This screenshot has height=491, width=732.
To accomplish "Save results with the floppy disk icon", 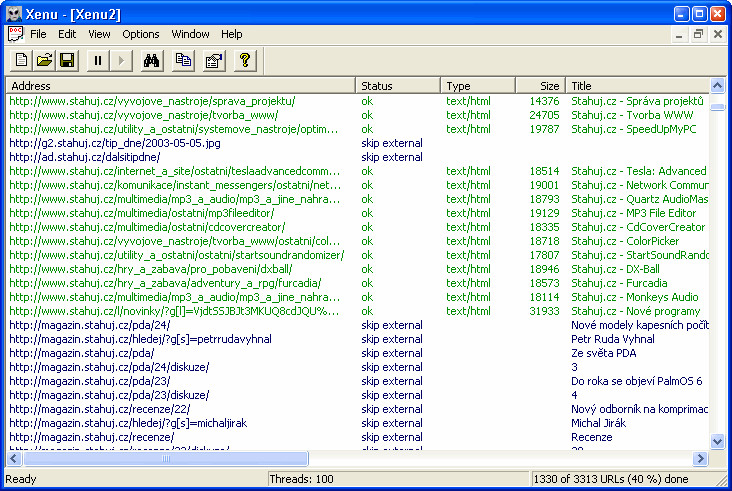I will coord(67,61).
